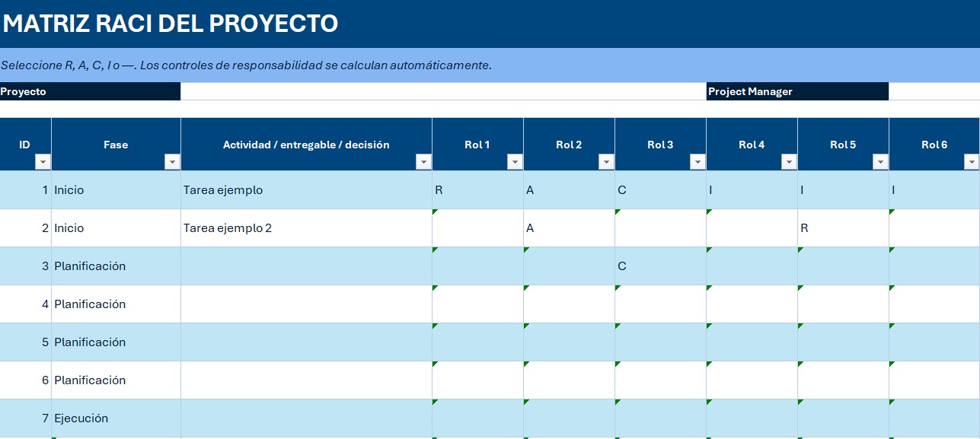Select the ID cell with value 2
The width and height of the screenshot is (980, 439).
click(x=25, y=228)
